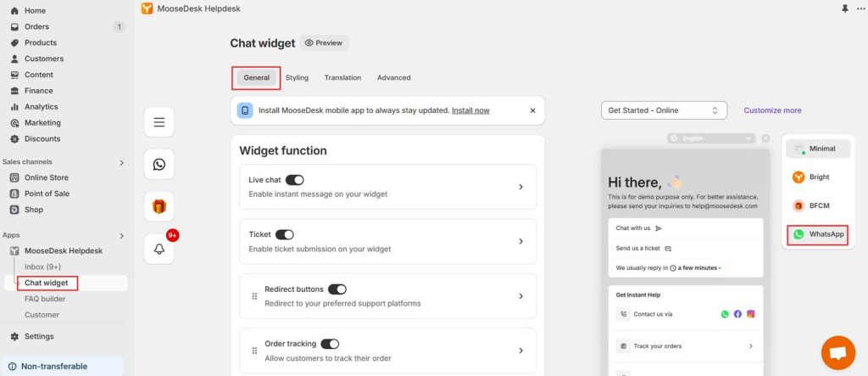Viewport: 868px width, 376px height.
Task: Click the Analytics bar chart icon
Action: 14,107
